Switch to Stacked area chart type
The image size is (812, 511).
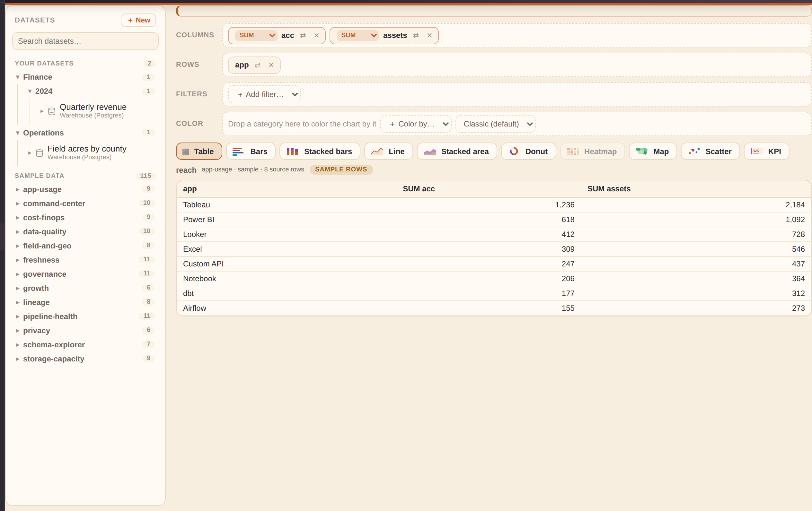(457, 152)
